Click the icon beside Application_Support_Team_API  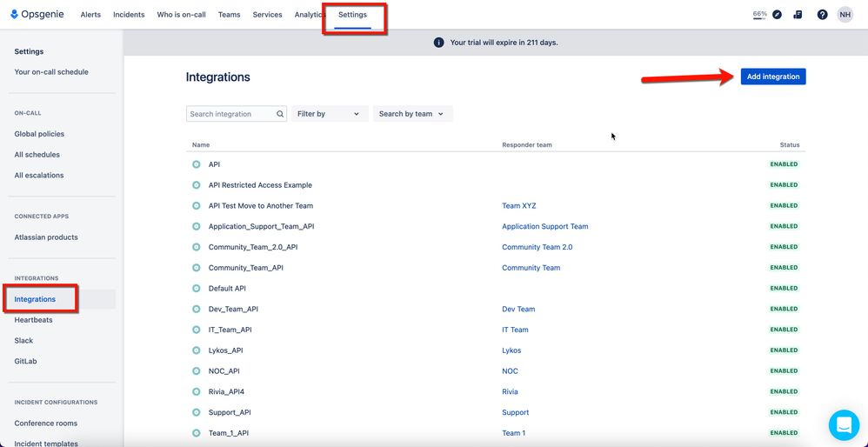pos(196,226)
